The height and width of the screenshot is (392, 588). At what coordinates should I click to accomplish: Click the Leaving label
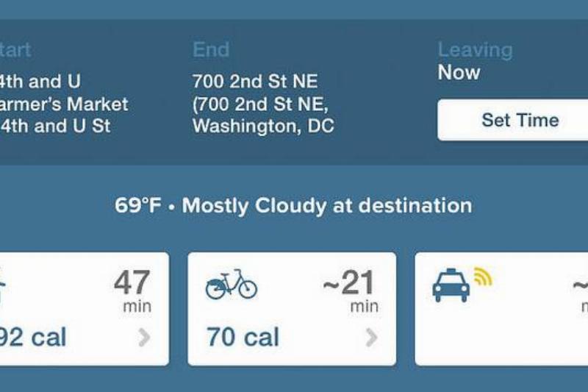(475, 50)
